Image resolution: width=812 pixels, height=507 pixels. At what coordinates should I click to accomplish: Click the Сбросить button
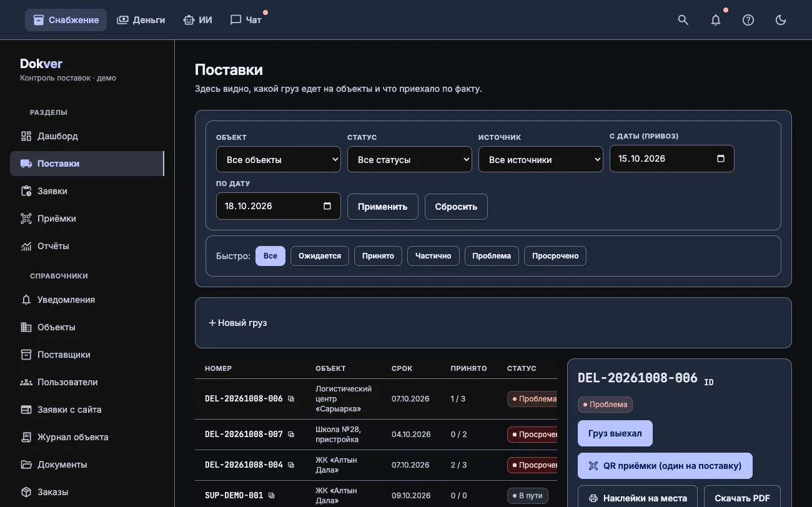456,207
